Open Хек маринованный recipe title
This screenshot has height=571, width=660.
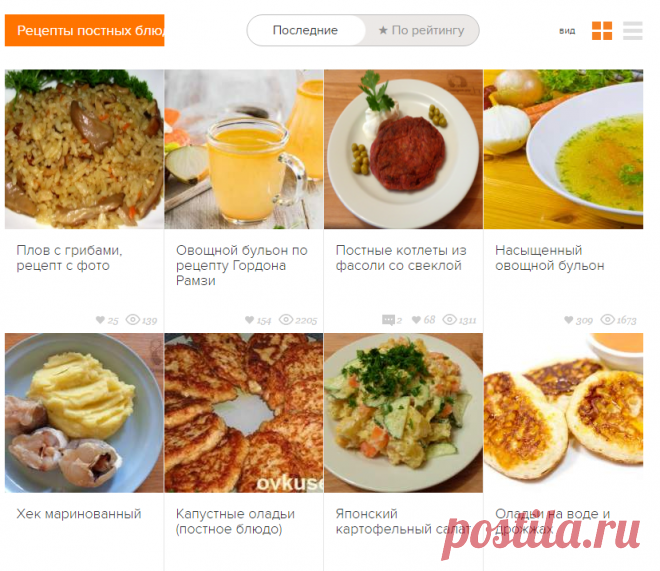click(x=79, y=514)
